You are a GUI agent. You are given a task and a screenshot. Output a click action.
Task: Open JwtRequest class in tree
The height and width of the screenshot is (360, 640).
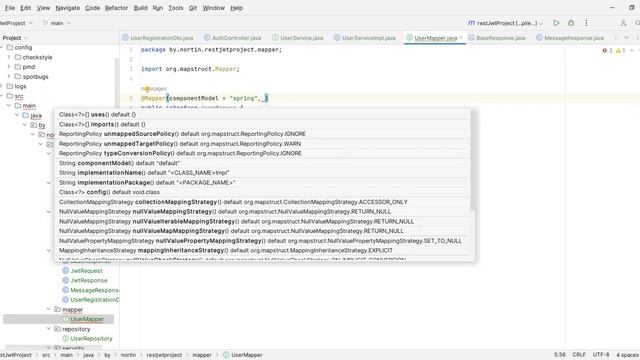(x=86, y=271)
